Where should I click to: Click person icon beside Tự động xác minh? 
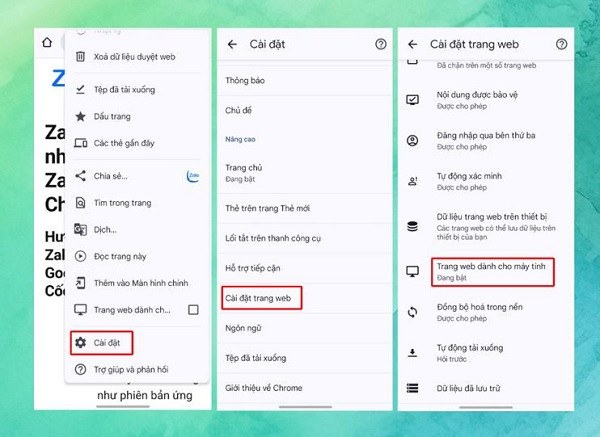(x=412, y=181)
